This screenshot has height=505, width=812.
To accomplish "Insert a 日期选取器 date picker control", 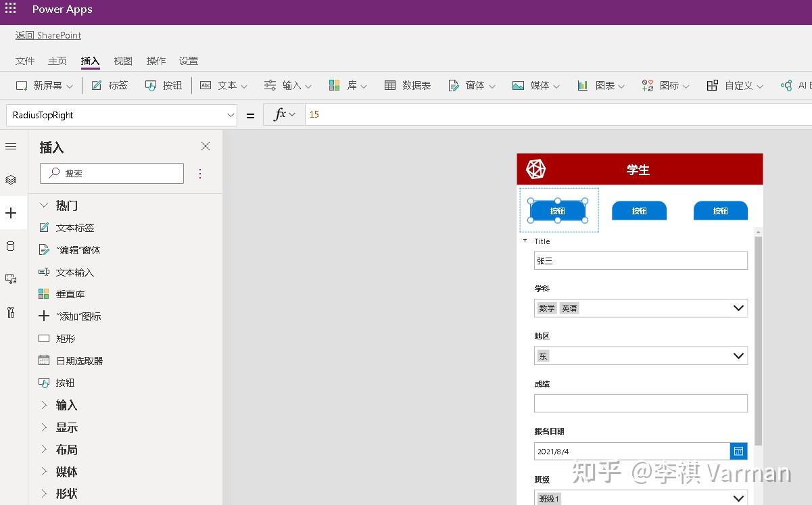I will [x=80, y=360].
